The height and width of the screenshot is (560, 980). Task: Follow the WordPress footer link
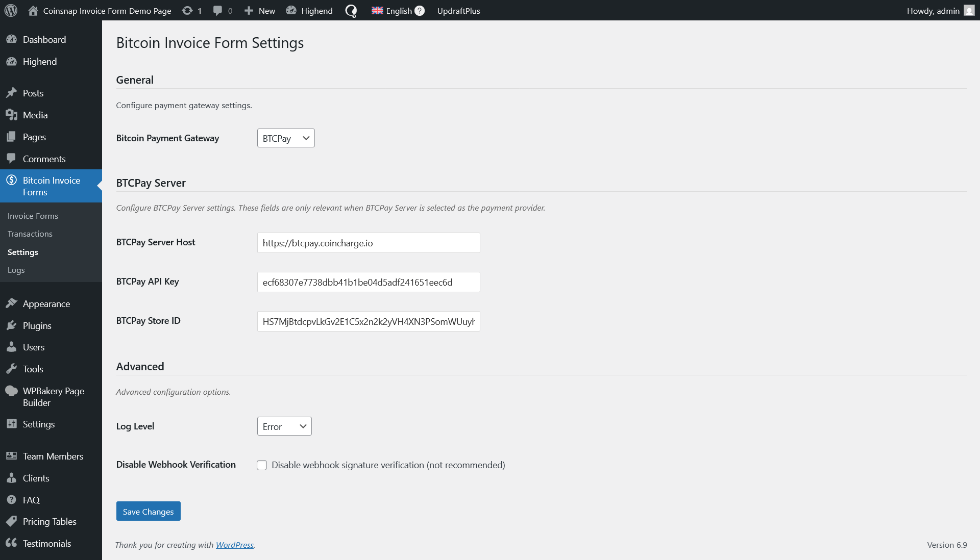click(234, 545)
